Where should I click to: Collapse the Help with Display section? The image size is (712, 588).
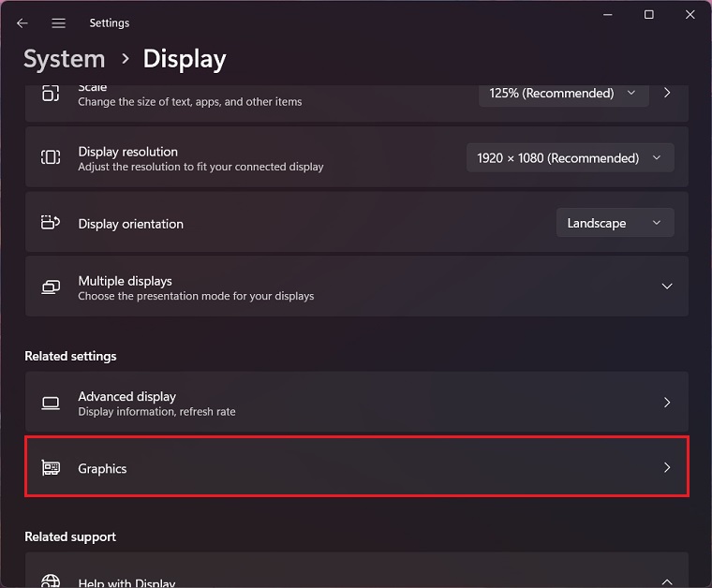pyautogui.click(x=667, y=581)
